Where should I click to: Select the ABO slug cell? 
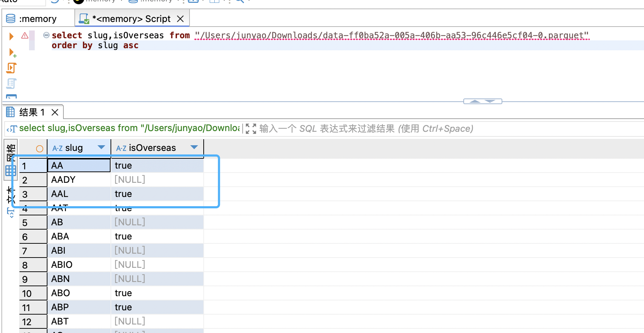tap(79, 293)
